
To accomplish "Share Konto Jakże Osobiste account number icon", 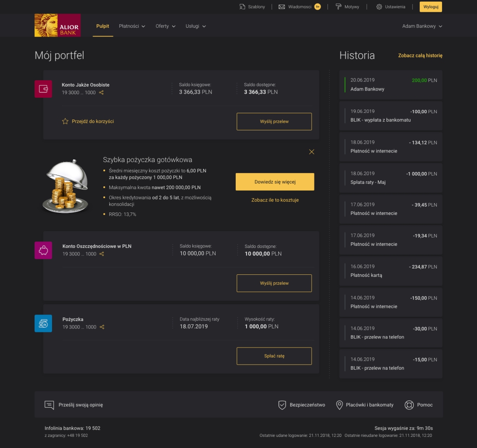I will [x=101, y=93].
